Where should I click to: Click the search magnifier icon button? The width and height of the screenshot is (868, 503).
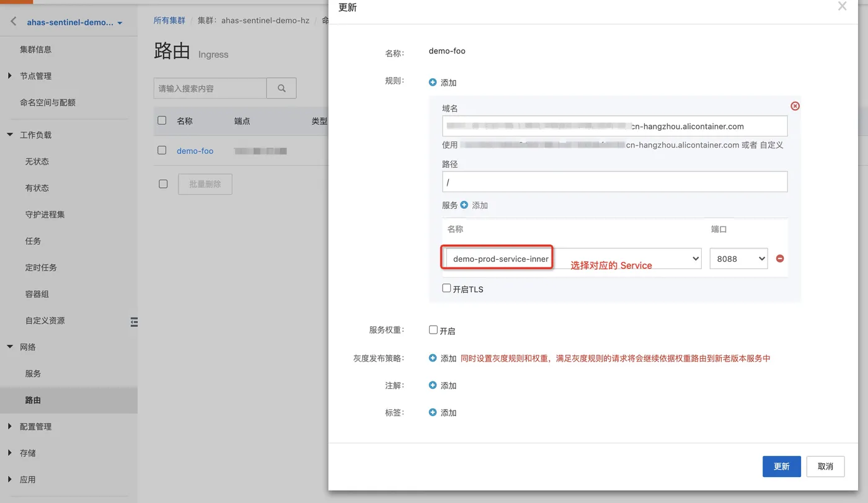281,88
